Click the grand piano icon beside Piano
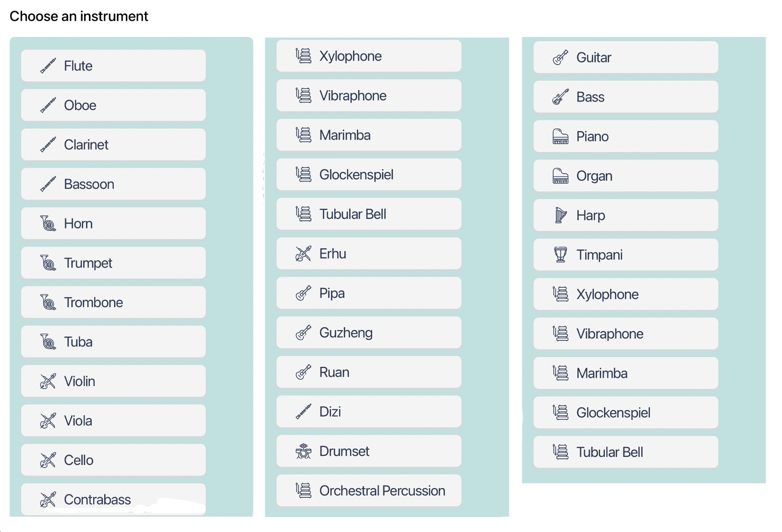Viewport: 782px width, 532px height. point(560,136)
